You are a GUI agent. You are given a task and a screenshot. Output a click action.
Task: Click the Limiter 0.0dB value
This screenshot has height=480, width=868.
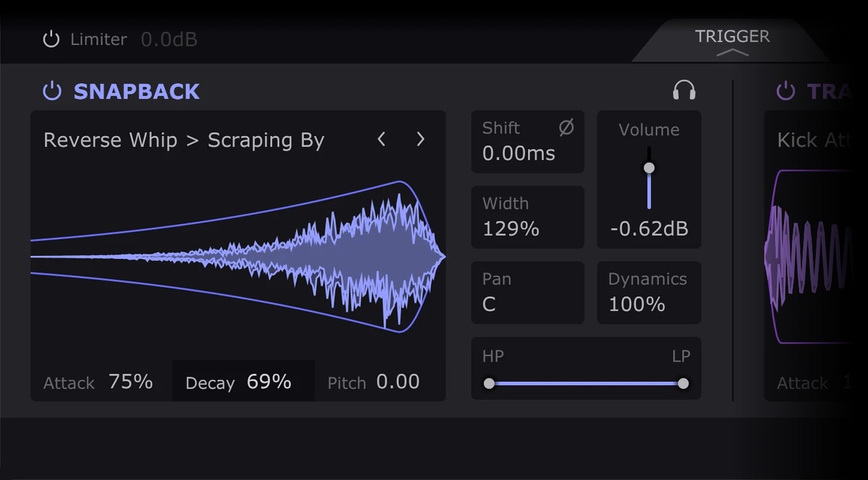pos(169,40)
